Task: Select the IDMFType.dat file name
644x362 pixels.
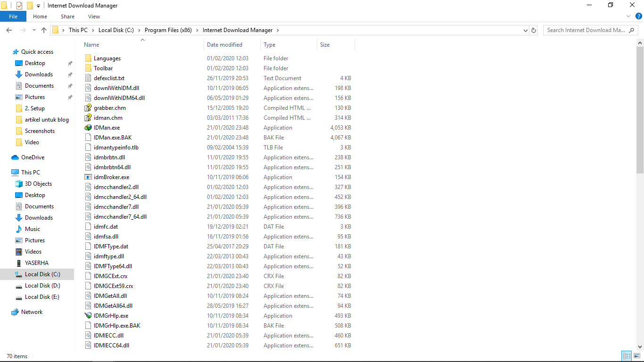Action: [x=111, y=247]
